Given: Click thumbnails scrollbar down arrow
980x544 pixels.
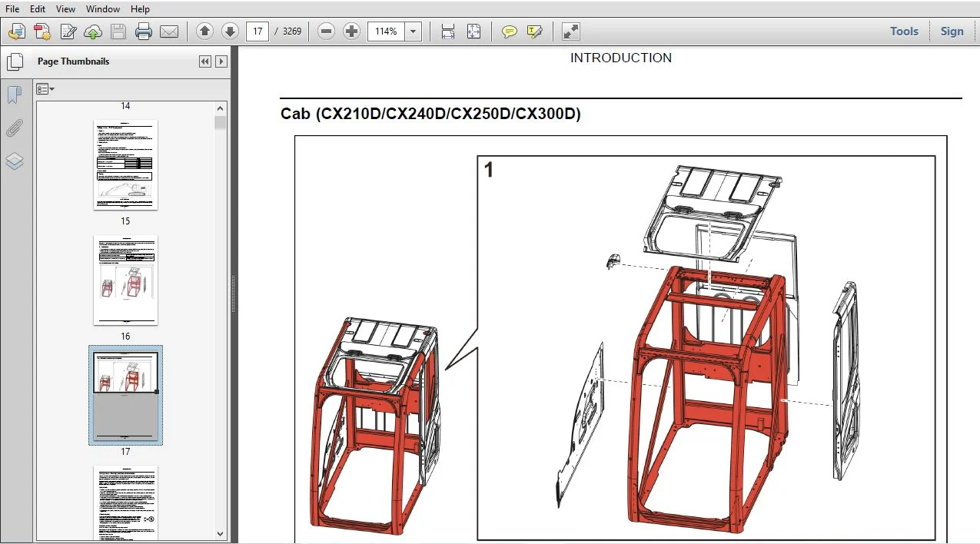Looking at the screenshot, I should click(x=221, y=534).
